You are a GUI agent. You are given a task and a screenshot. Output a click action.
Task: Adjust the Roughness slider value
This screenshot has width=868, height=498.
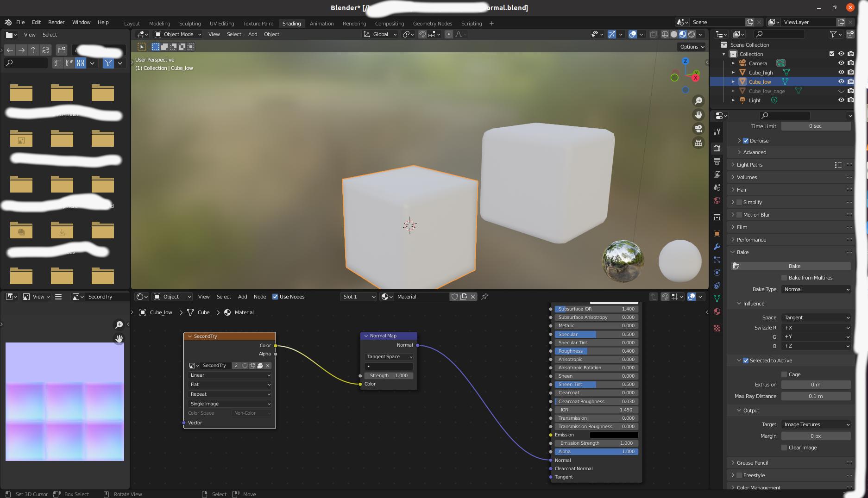click(596, 351)
